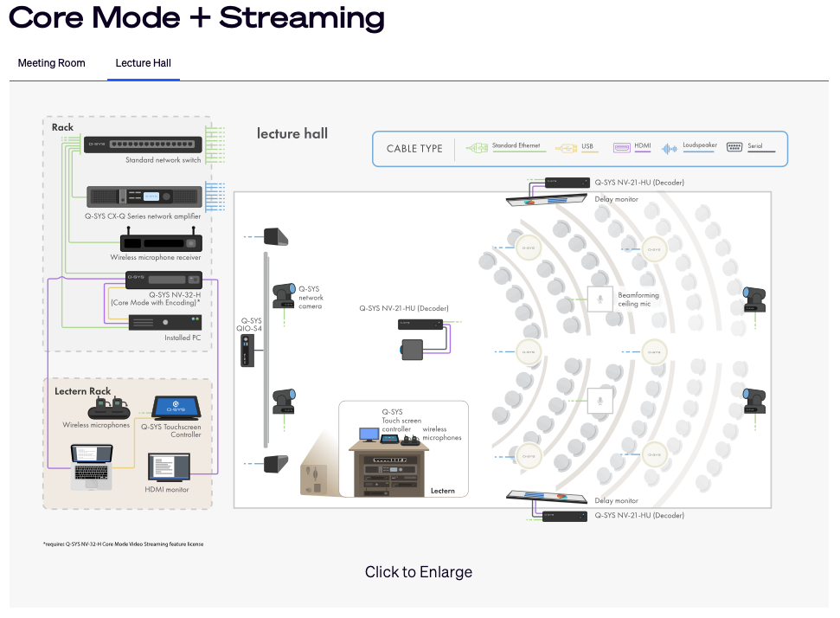840x618 pixels.
Task: Click the HDMI monitor icon
Action: click(169, 467)
